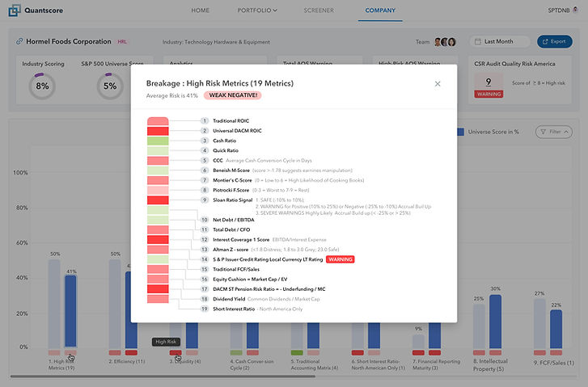Select the Dividend Yield metric
Viewport: 588px width, 387px height.
(229, 299)
